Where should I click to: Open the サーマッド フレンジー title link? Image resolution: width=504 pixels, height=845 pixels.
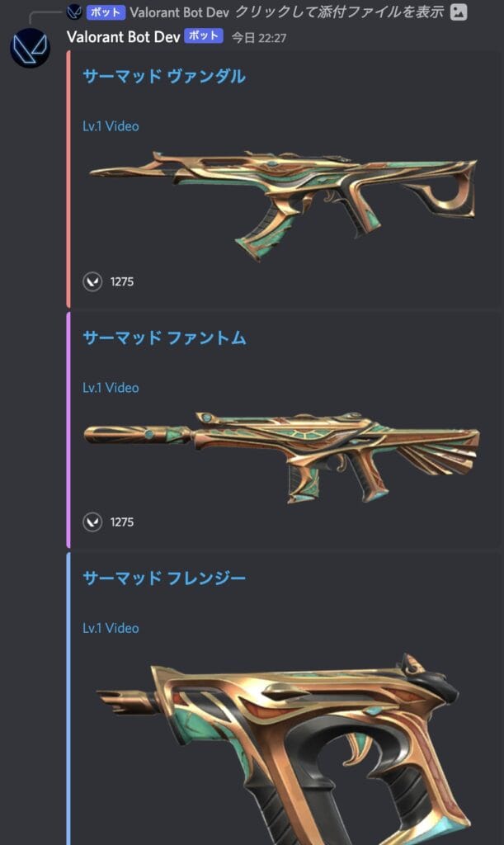[164, 578]
